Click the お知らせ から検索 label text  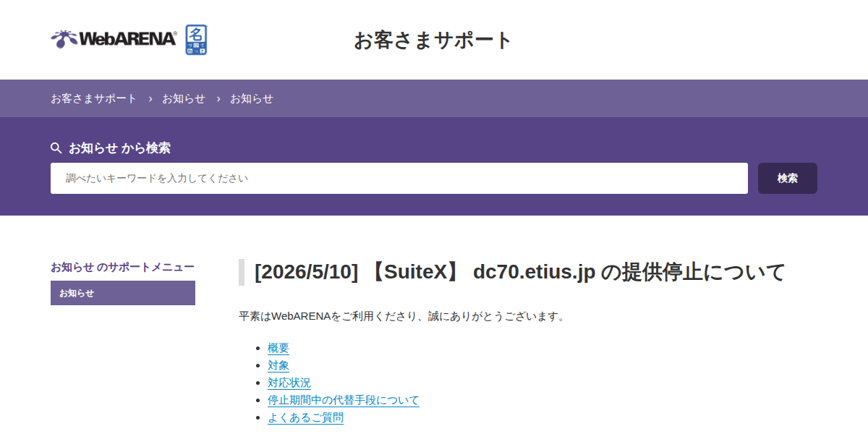119,148
